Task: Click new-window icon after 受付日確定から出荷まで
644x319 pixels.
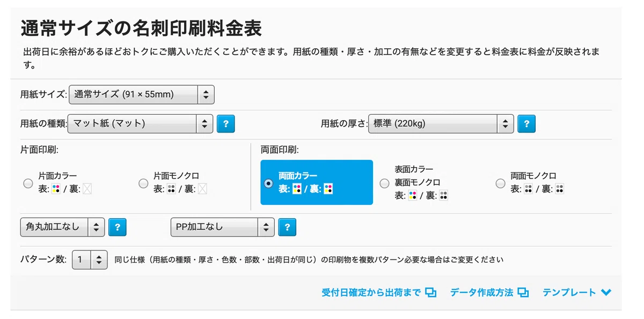Action: point(430,293)
